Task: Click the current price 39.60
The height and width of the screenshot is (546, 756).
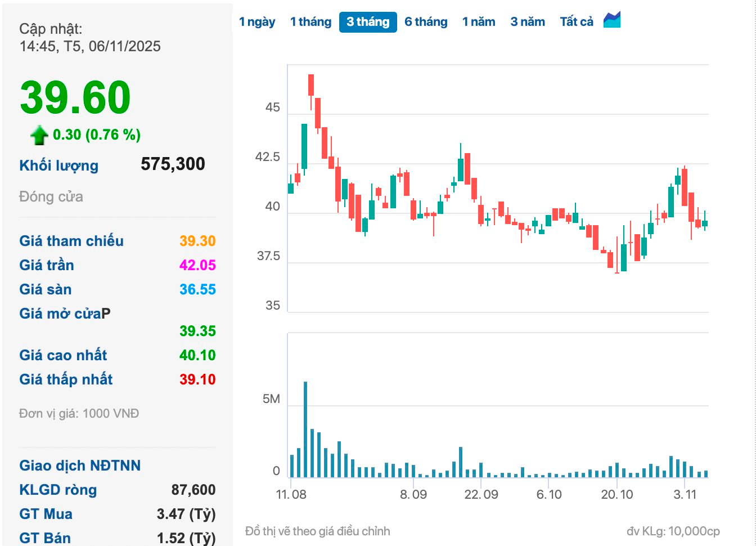Action: point(75,97)
